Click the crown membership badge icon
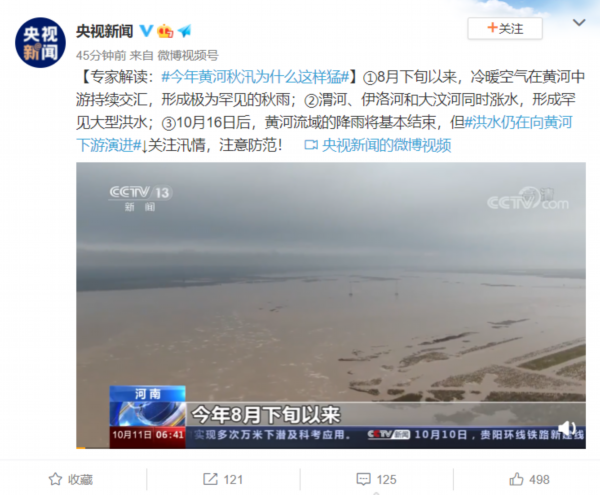This screenshot has height=495, width=600. (165, 31)
